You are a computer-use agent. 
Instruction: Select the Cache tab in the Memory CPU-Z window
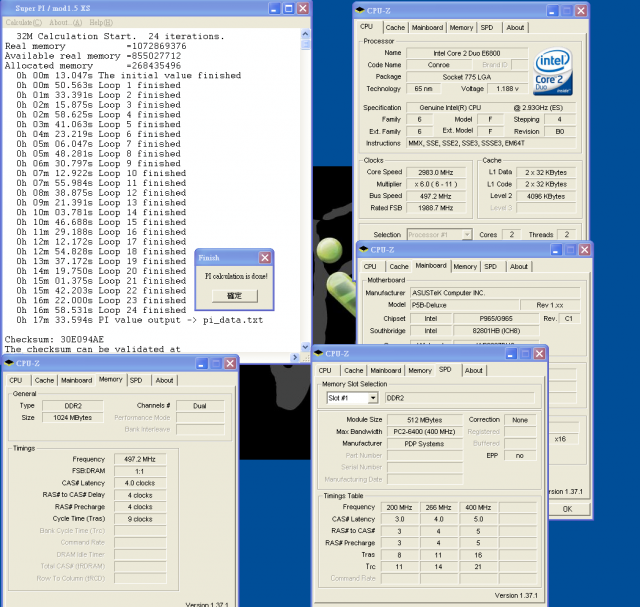pyautogui.click(x=44, y=380)
